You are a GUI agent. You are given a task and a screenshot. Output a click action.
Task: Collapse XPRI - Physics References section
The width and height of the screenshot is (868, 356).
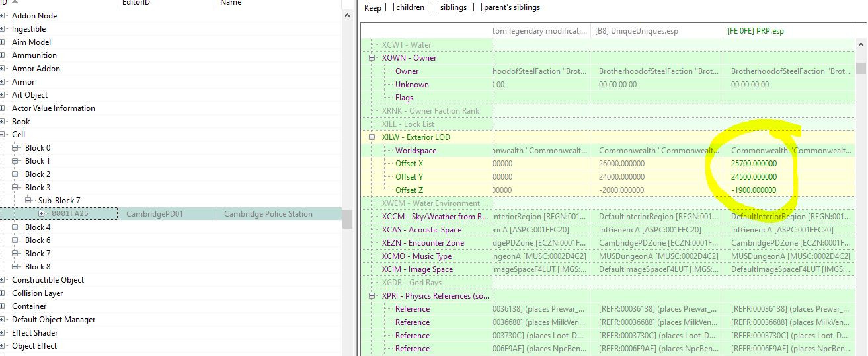373,296
